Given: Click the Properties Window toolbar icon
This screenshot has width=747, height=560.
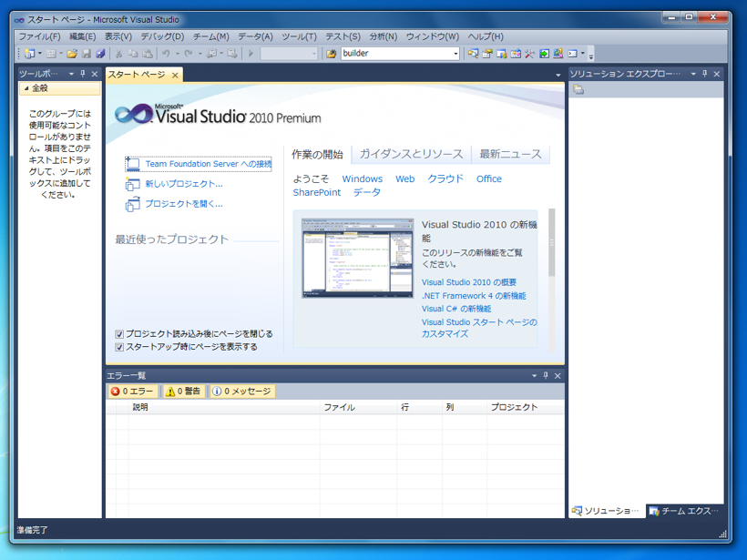Looking at the screenshot, I should pyautogui.click(x=487, y=54).
